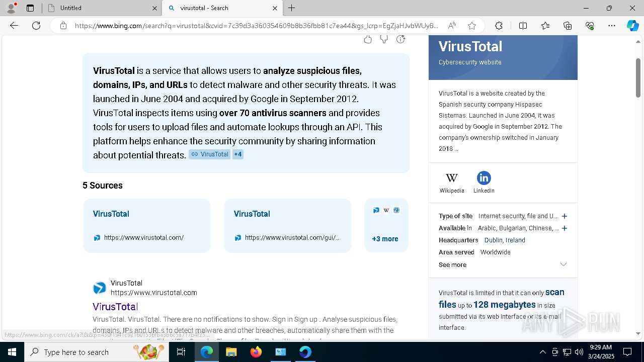
Task: Add page to favorites star icon
Action: (471, 26)
